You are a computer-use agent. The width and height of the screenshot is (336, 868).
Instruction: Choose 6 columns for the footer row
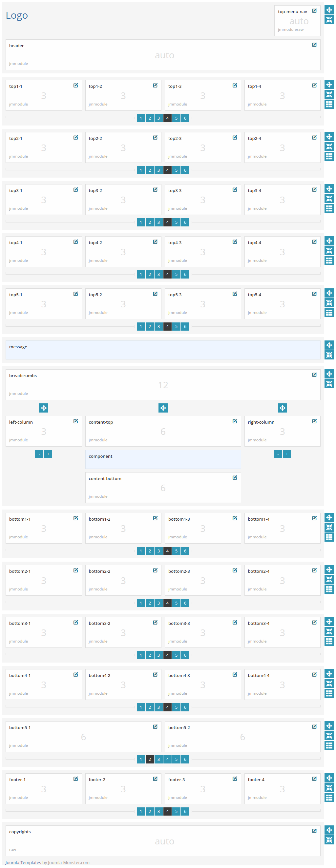(185, 811)
